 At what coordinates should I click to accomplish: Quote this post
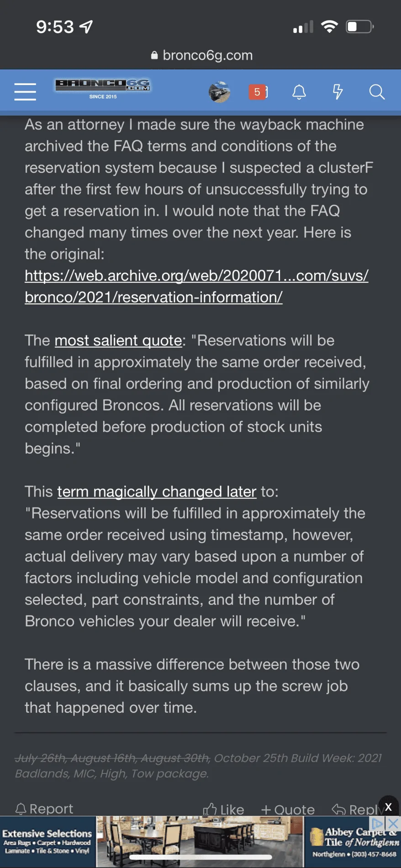(288, 810)
